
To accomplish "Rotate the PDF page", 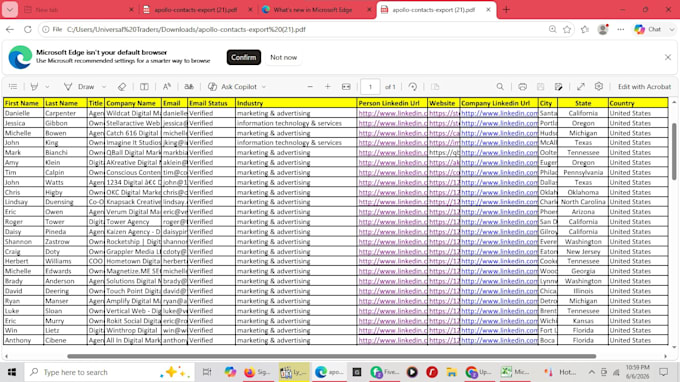I will 413,87.
